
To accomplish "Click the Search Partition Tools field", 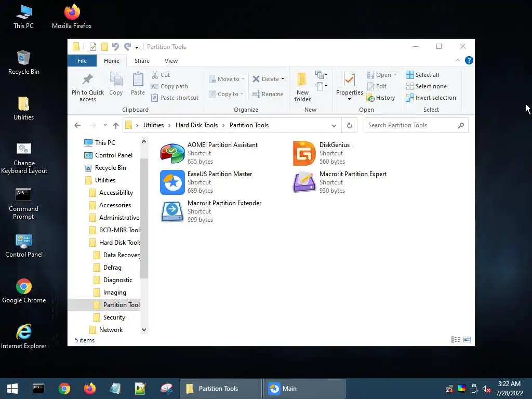I will coord(416,125).
